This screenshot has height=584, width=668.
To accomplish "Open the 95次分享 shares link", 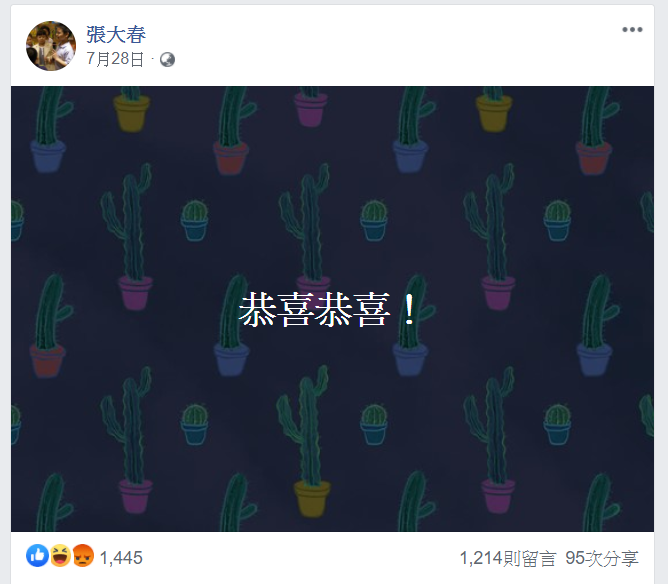I will pyautogui.click(x=602, y=558).
